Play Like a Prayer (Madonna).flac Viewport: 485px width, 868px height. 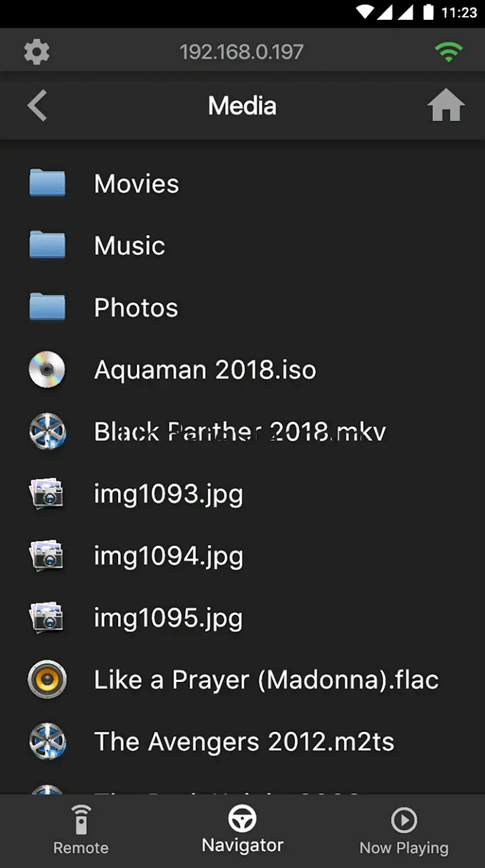click(266, 680)
